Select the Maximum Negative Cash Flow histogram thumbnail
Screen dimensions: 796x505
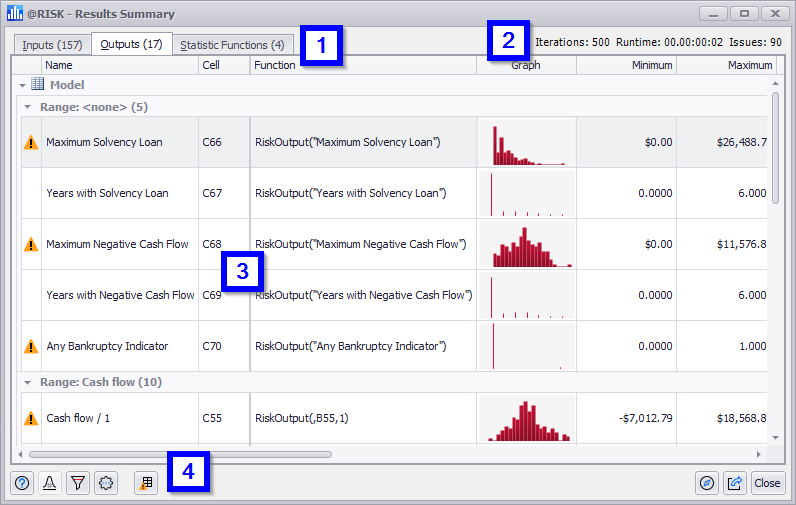click(526, 245)
